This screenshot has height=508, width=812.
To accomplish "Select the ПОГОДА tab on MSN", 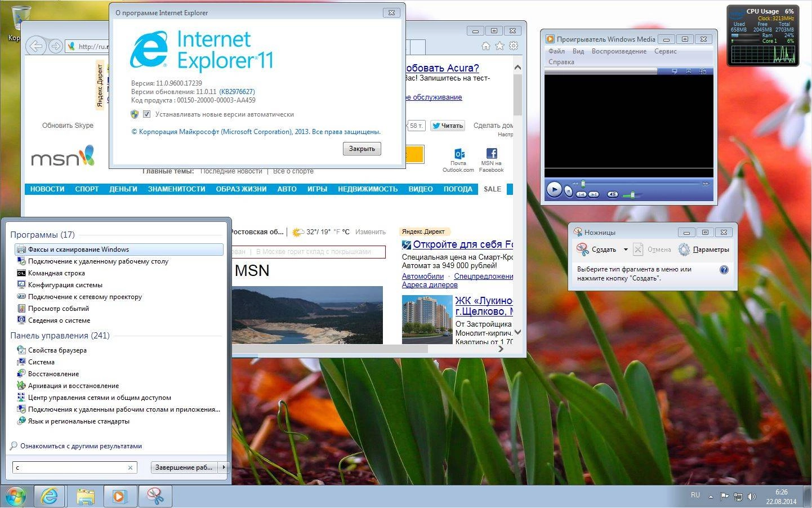I will [458, 189].
